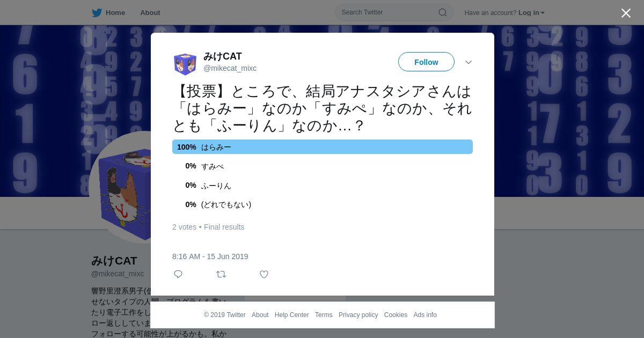Close the tweet overlay with X
The width and height of the screenshot is (644, 338).
tap(626, 13)
